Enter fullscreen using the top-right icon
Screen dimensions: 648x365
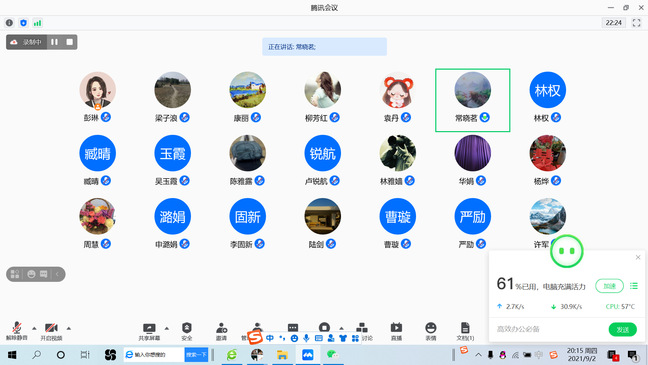636,23
